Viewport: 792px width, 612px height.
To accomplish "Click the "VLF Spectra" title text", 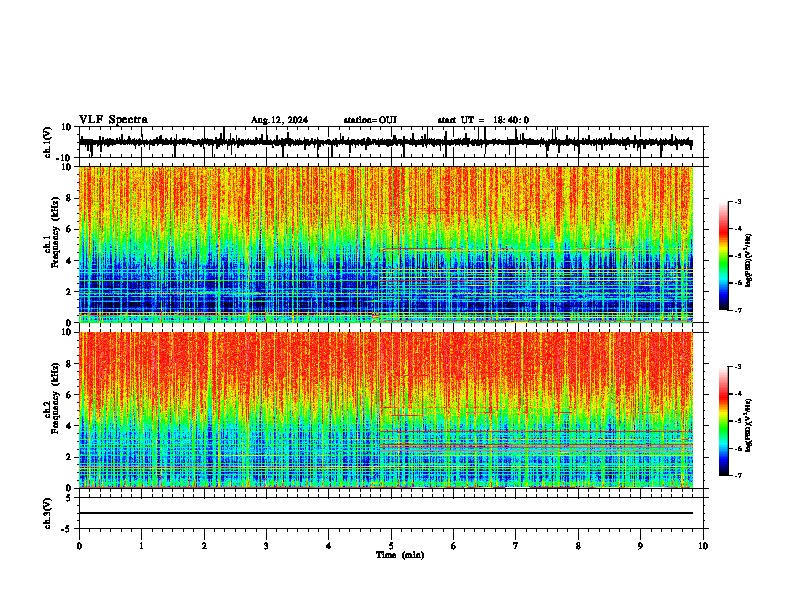I will 113,120.
